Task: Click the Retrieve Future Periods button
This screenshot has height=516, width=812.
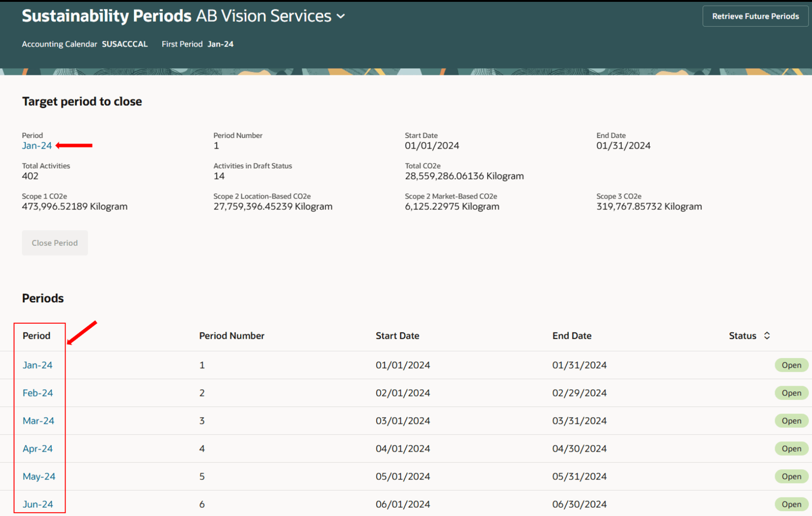Action: click(x=755, y=16)
